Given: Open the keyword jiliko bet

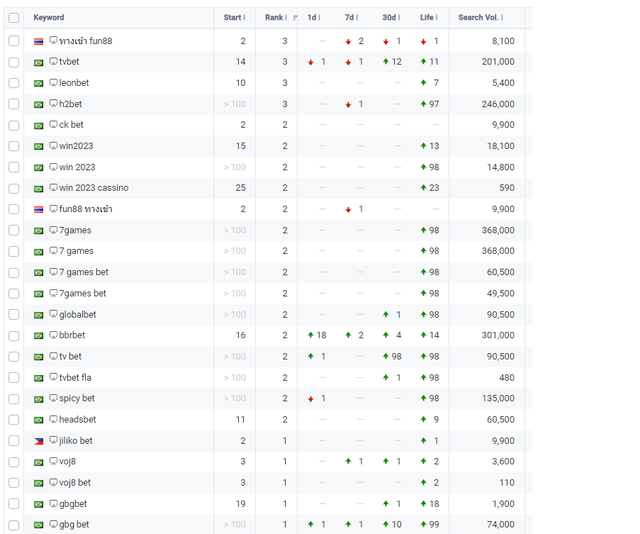Looking at the screenshot, I should (76, 441).
